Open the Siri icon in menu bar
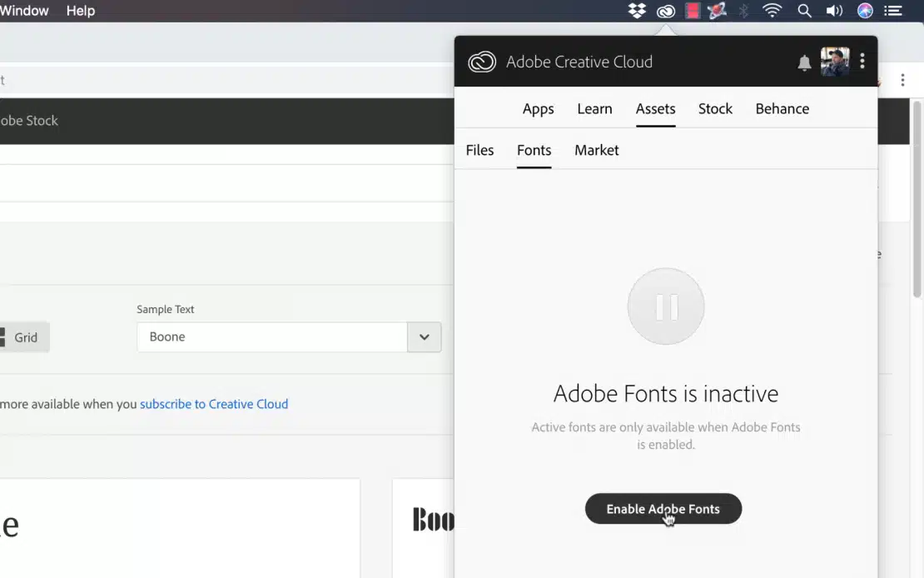The image size is (924, 578). click(x=865, y=11)
